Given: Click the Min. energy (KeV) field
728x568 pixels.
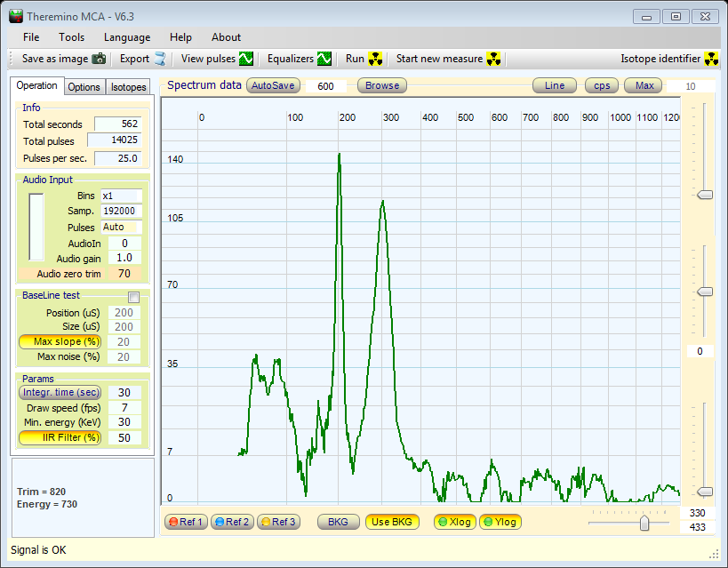Looking at the screenshot, I should 124,422.
